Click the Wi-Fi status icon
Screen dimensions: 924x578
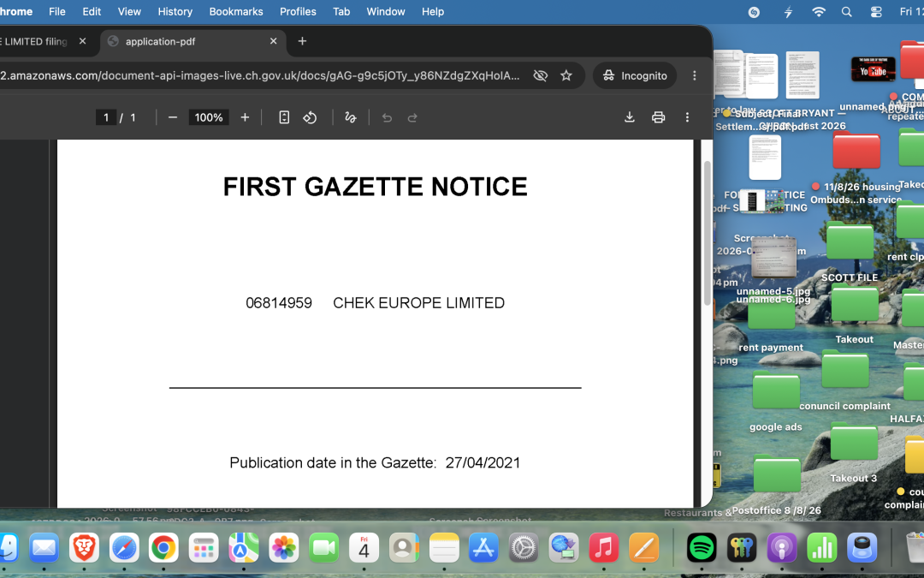coord(819,12)
